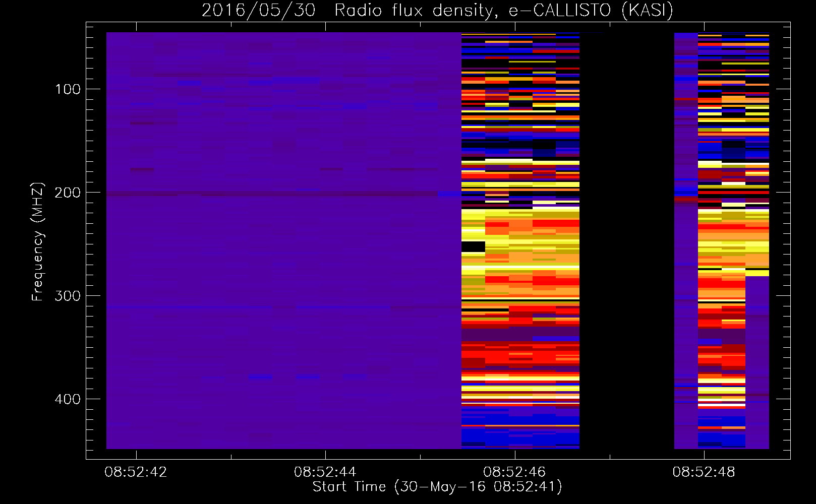The image size is (816, 504).
Task: Click the 08:52:42 time tick label
Action: pos(136,472)
